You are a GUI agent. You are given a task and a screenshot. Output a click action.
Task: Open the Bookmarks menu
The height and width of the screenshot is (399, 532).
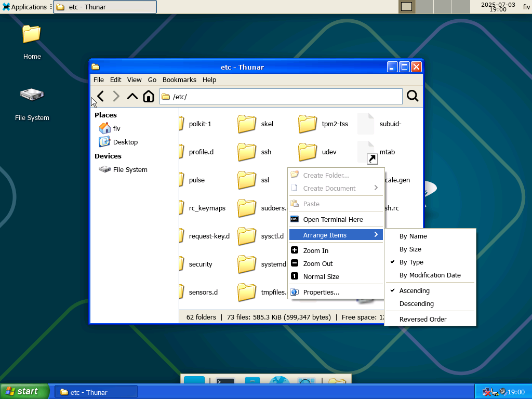point(179,79)
